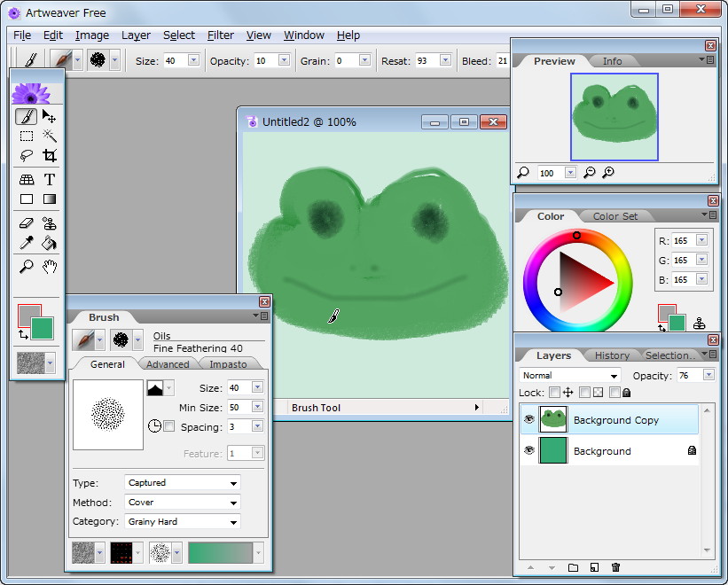
Task: Delete a layer with the trash icon
Action: click(x=615, y=568)
